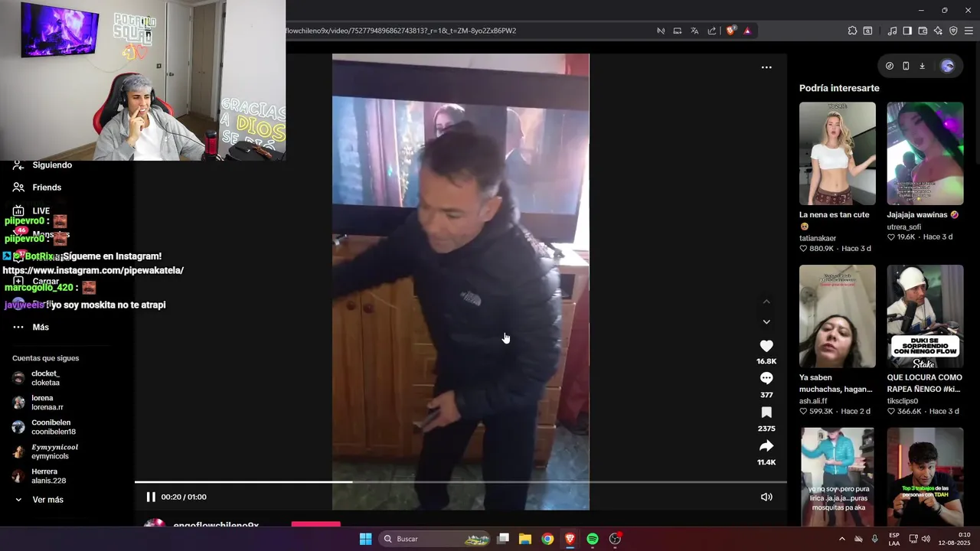Click the translate page icon
Viewport: 980px width, 551px height.
(694, 31)
